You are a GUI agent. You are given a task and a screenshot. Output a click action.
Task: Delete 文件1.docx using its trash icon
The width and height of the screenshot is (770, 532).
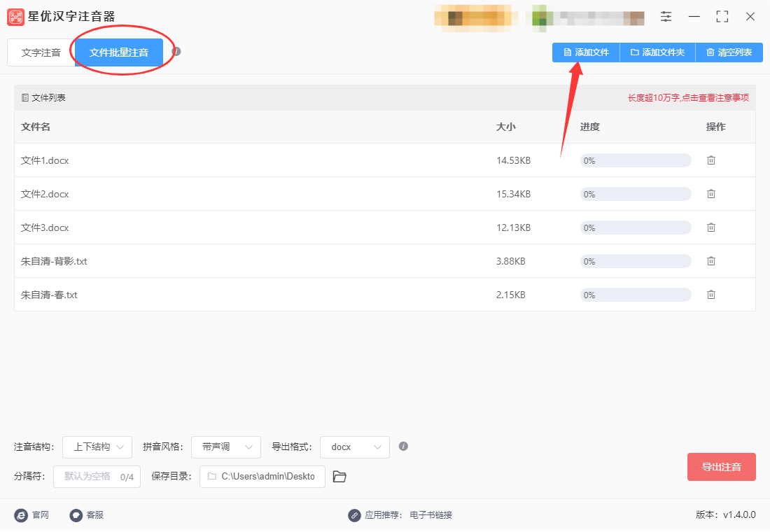click(711, 160)
